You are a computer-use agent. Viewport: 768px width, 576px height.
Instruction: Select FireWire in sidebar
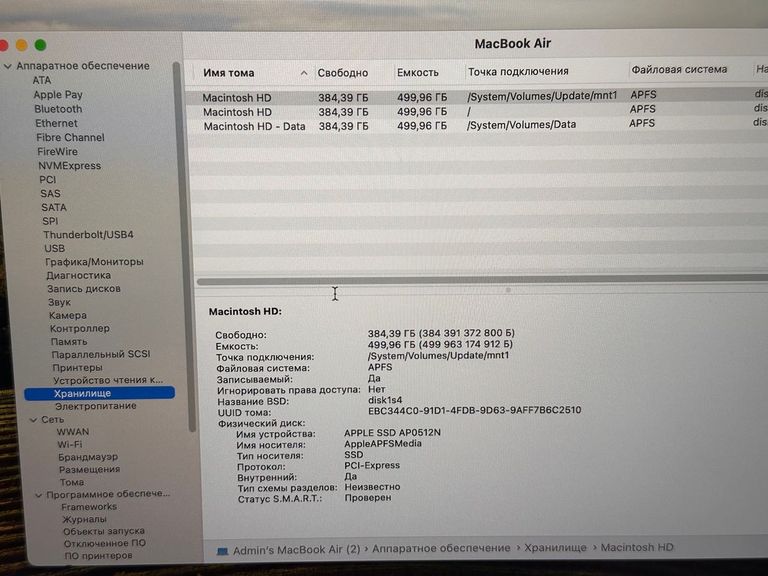(x=57, y=152)
